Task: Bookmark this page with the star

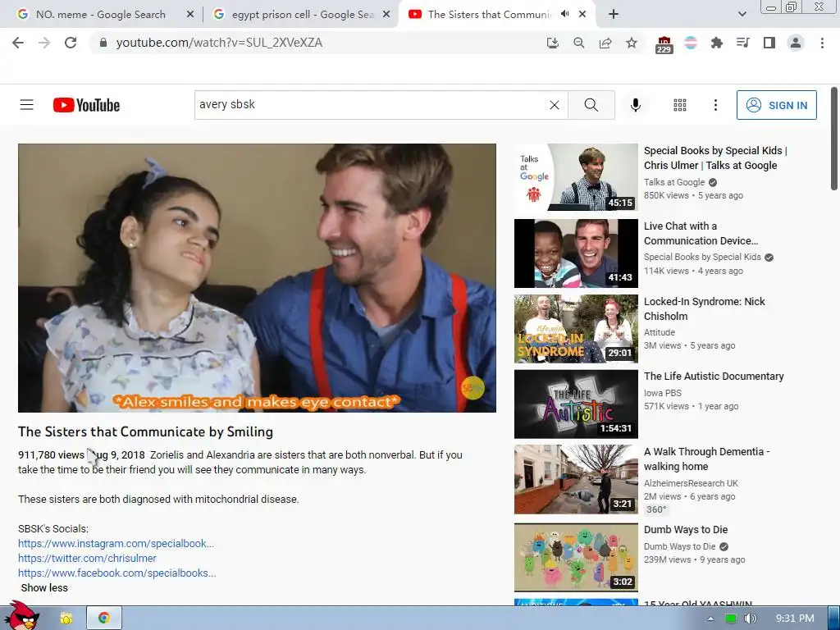Action: pyautogui.click(x=632, y=43)
